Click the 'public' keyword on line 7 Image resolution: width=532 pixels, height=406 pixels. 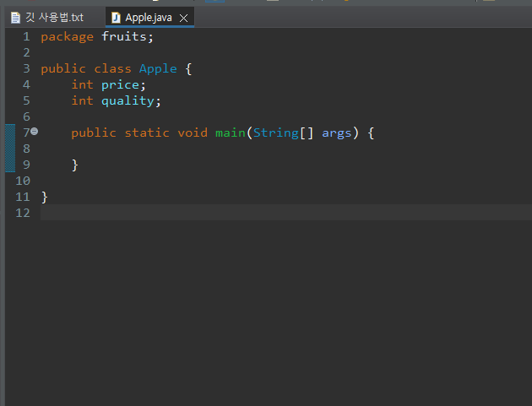pos(94,133)
